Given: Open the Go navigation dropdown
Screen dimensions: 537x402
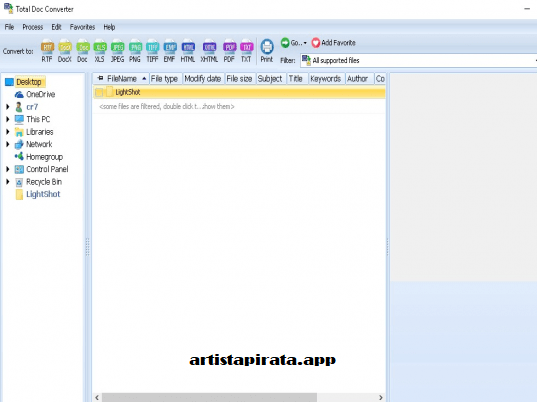Looking at the screenshot, I should click(294, 43).
